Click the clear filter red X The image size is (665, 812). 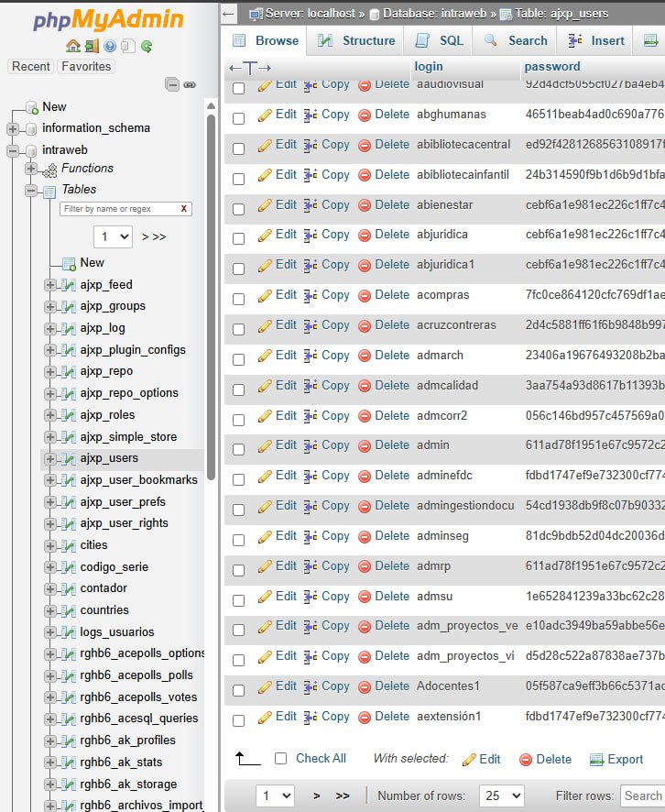(184, 209)
